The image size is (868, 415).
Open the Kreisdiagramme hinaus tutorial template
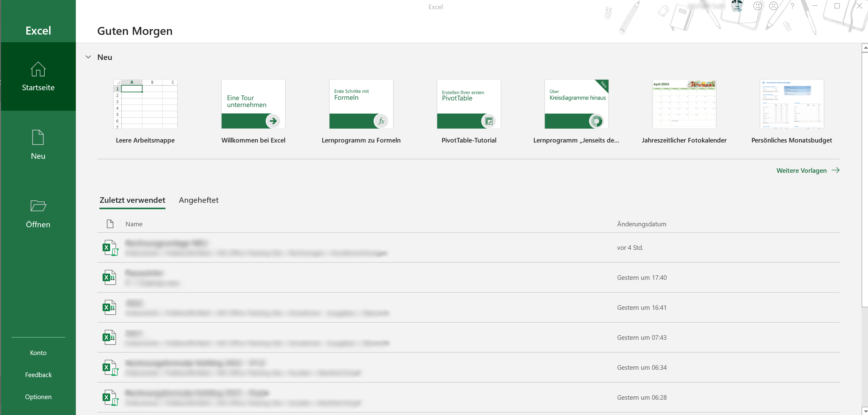pos(577,104)
